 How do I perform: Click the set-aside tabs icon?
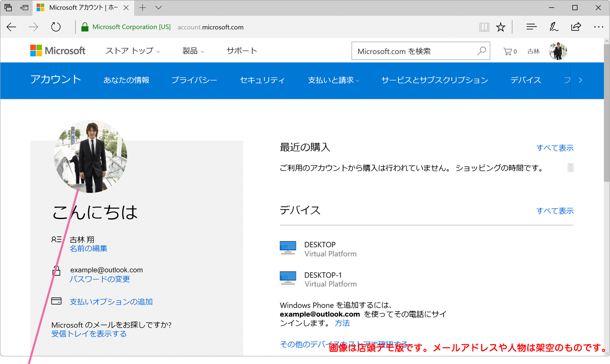coord(24,8)
